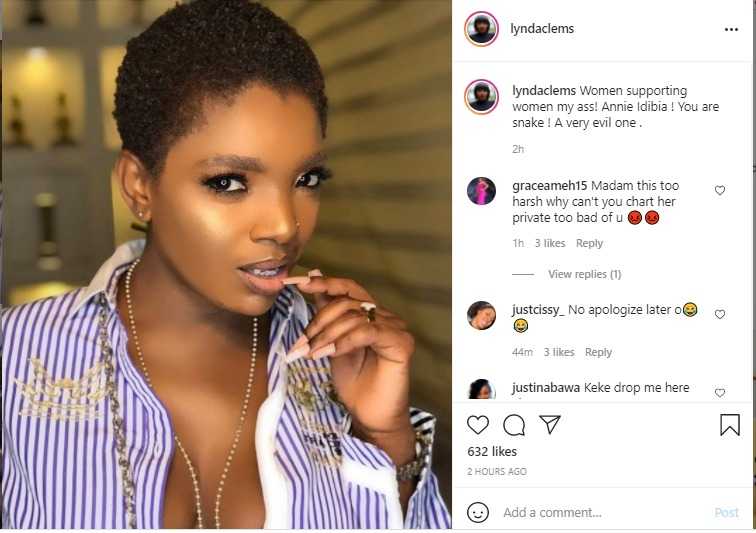This screenshot has width=756, height=533.
Task: Visit the justinabawa username link
Action: point(546,387)
